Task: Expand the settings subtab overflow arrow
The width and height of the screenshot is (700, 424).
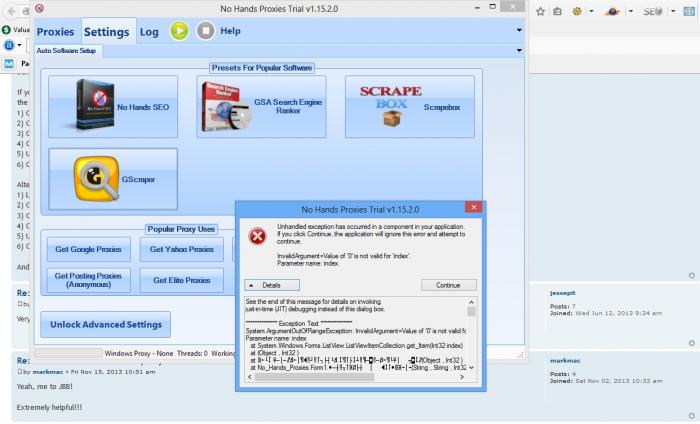Action: tap(519, 50)
